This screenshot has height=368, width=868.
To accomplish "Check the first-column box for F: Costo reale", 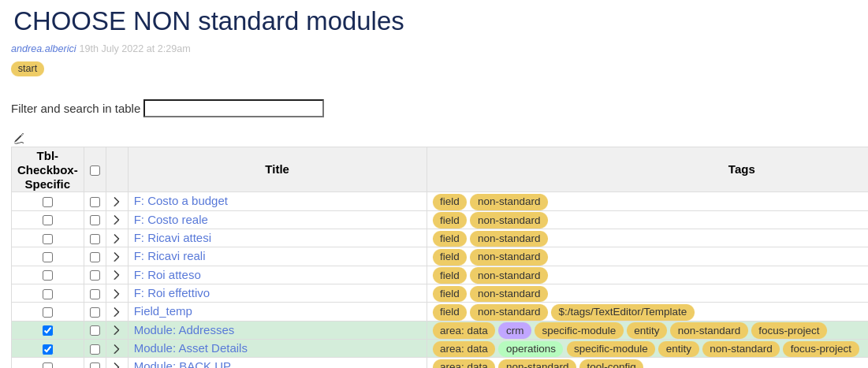I will 47,220.
